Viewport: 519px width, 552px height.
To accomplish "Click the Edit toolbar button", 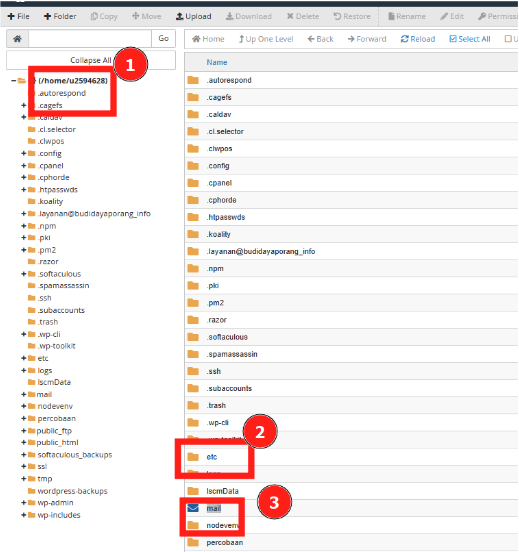I will tap(452, 17).
